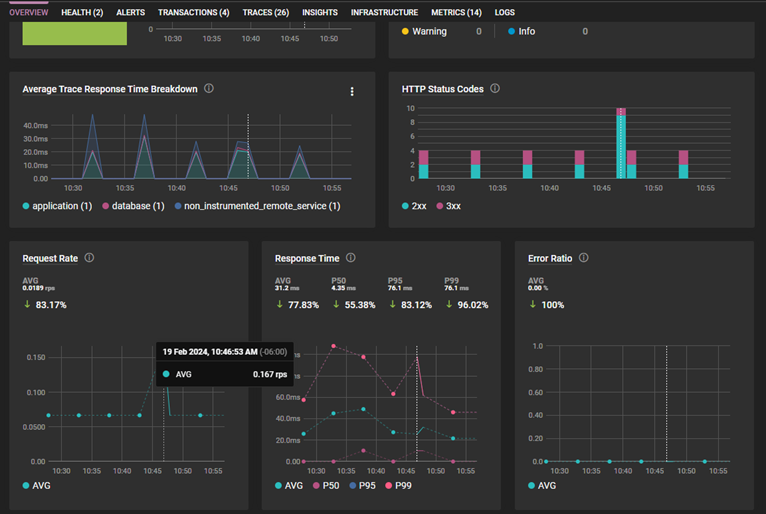The height and width of the screenshot is (514, 766).
Task: Click the green health status bar
Action: coord(75,34)
